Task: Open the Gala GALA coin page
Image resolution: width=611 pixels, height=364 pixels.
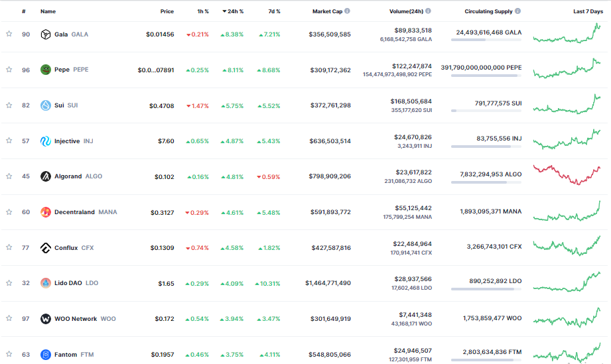Action: [x=71, y=34]
